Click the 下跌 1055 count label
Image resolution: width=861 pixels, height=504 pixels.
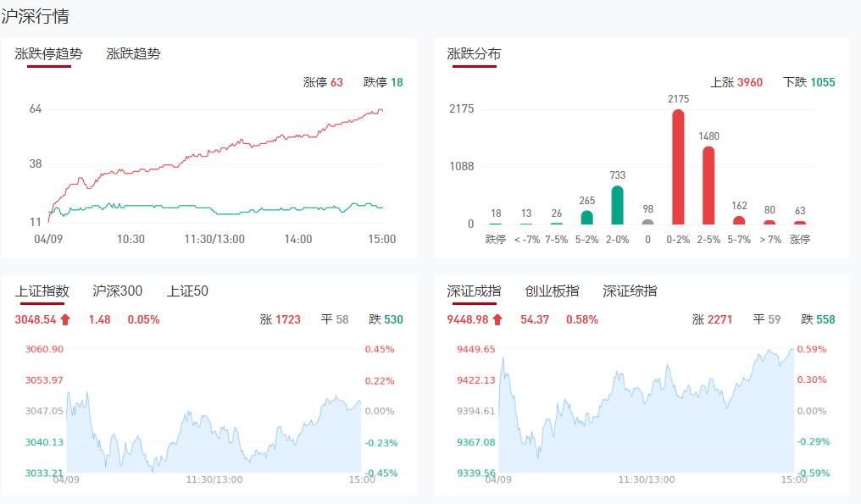tap(808, 82)
